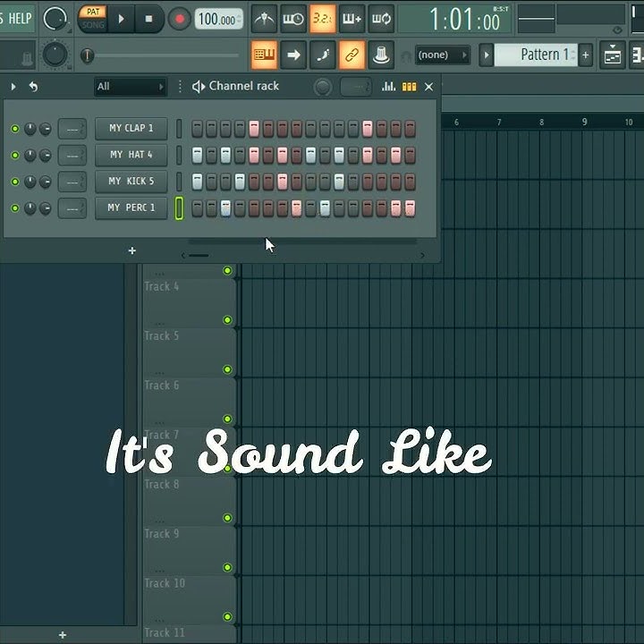Open MY CLAP 1 mixer track selector
Screen dimensions: 644x644
(72, 129)
